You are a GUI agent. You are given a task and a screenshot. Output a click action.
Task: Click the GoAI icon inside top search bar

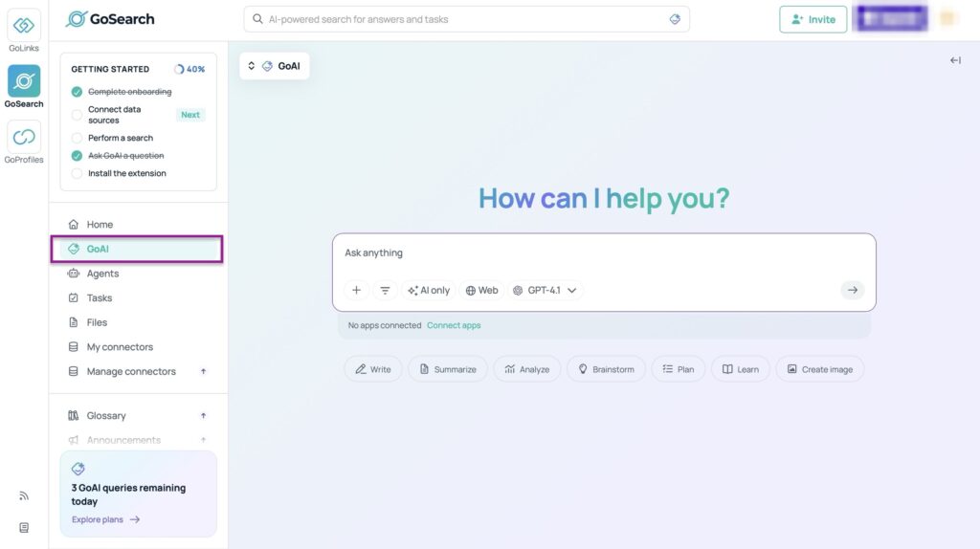(x=675, y=19)
